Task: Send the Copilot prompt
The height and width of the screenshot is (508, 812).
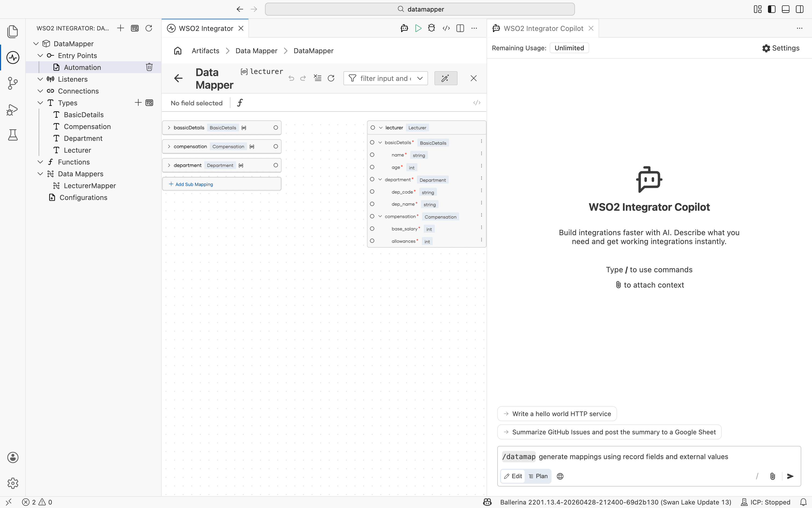Action: click(790, 476)
